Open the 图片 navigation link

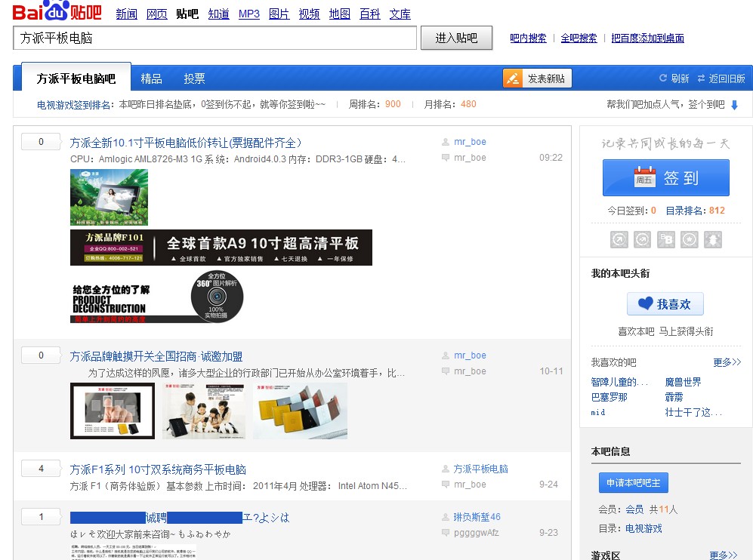point(279,14)
